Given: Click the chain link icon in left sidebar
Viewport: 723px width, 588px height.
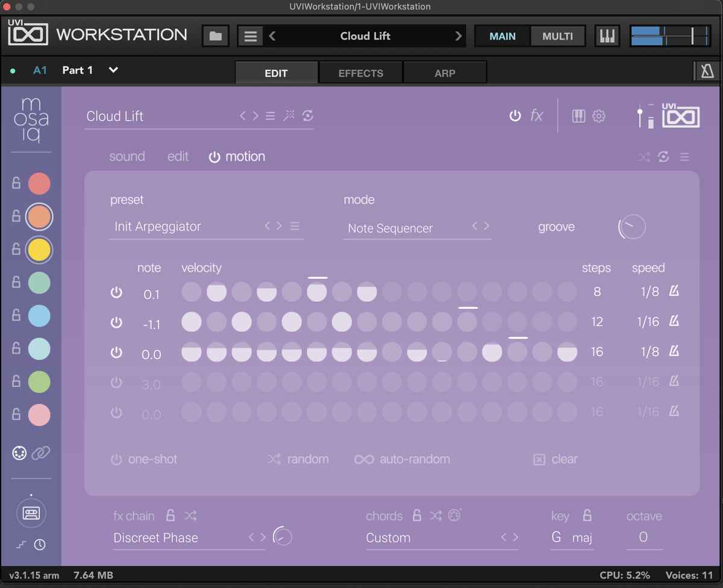Looking at the screenshot, I should pyautogui.click(x=41, y=453).
